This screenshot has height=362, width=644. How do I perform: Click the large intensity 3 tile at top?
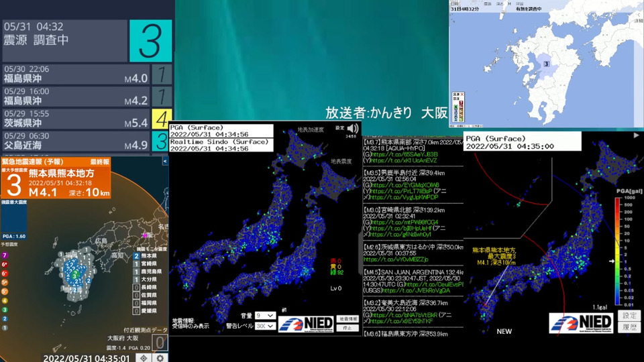point(151,41)
